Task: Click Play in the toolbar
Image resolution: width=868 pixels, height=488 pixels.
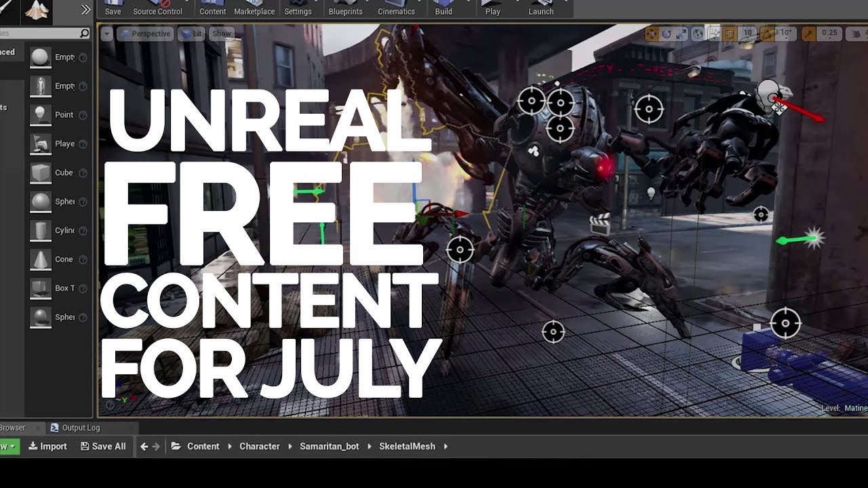Action: pyautogui.click(x=493, y=8)
